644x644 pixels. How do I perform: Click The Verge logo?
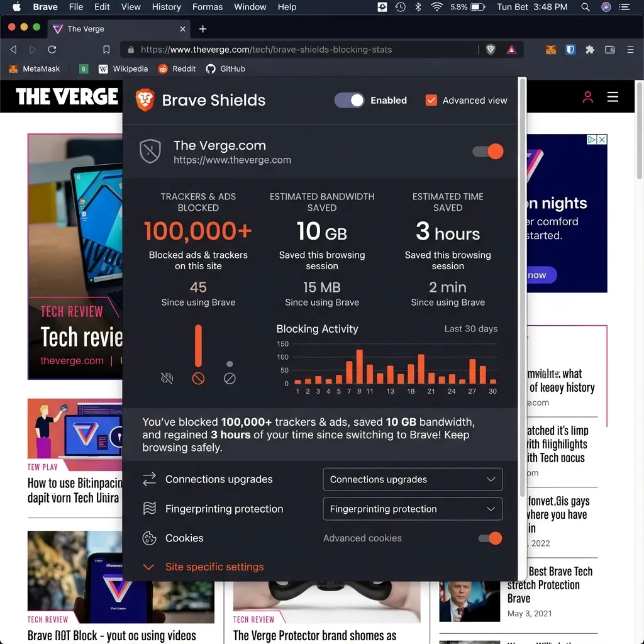pyautogui.click(x=67, y=96)
